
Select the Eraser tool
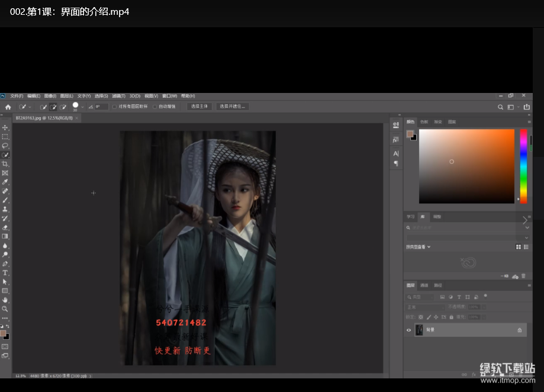(5, 227)
